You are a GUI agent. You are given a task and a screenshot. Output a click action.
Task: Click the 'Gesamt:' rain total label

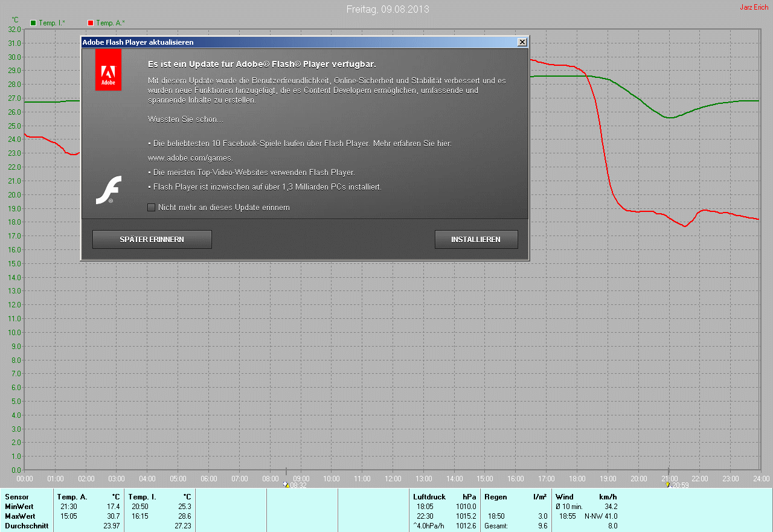(496, 526)
